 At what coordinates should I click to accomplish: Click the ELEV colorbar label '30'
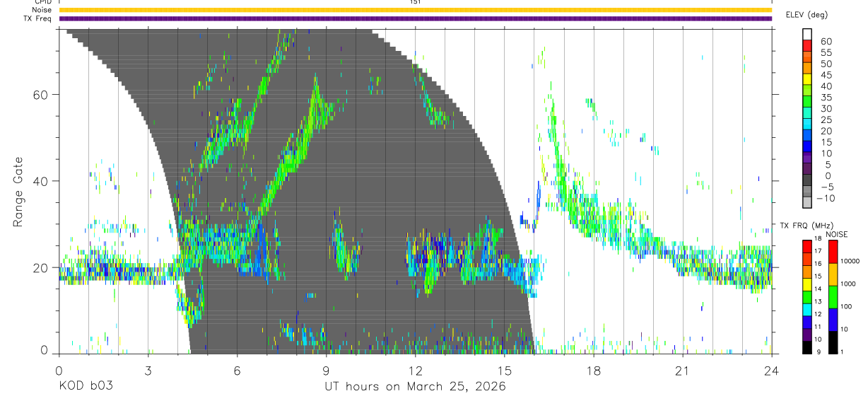tap(826, 109)
